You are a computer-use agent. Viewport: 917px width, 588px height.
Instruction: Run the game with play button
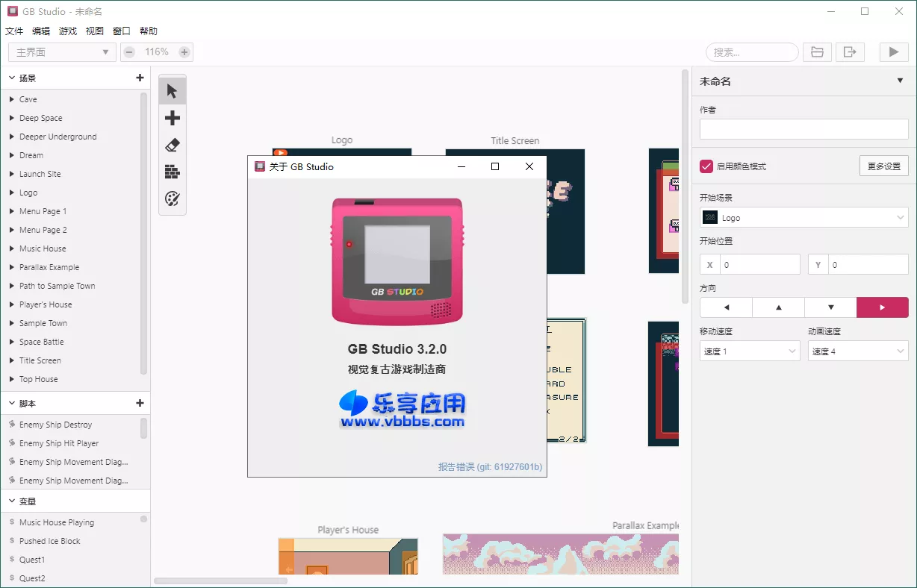pyautogui.click(x=893, y=52)
